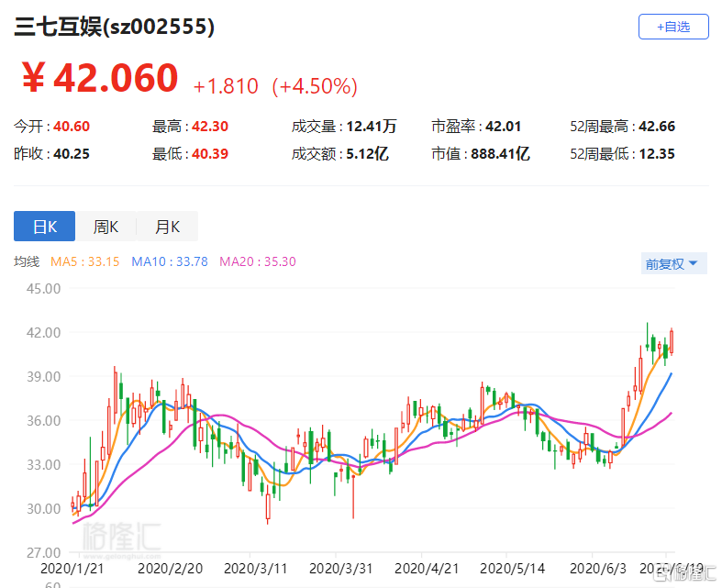Click the 2020/3/11 date axis label
Viewport: 722px width, 588px height.
click(x=256, y=569)
